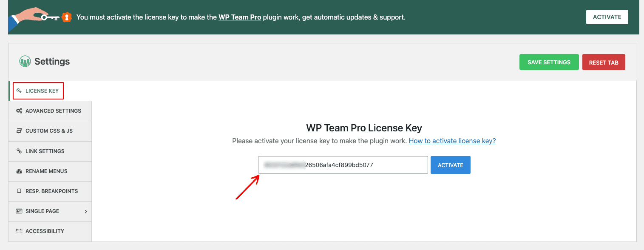Viewport: 644px width, 250px height.
Task: Click the braille icon on ACCESSIBILITY
Action: [19, 231]
